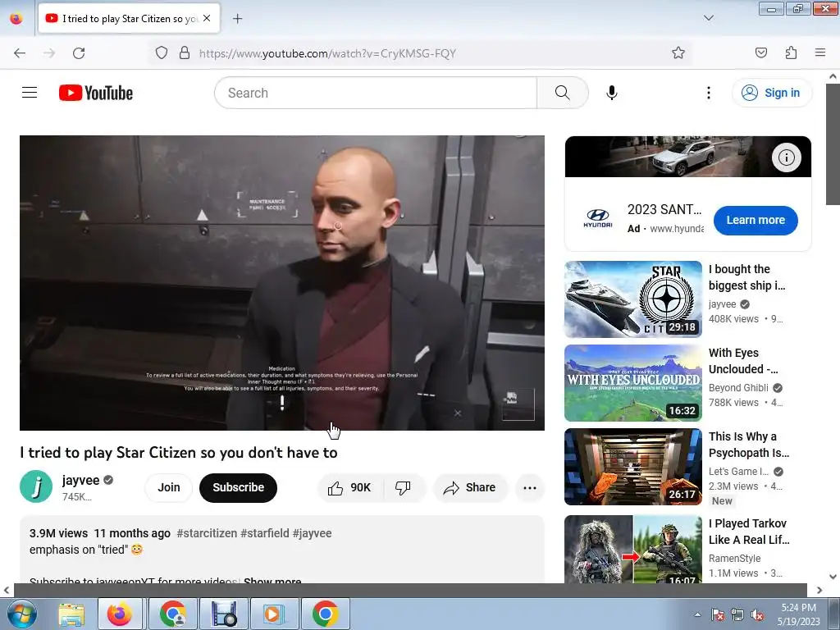
Task: Open 'With Eyes Unclouded' video thumbnail
Action: pos(632,383)
